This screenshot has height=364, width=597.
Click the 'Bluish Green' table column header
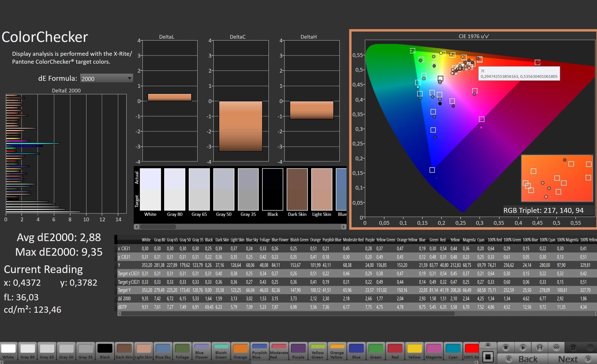click(x=299, y=240)
